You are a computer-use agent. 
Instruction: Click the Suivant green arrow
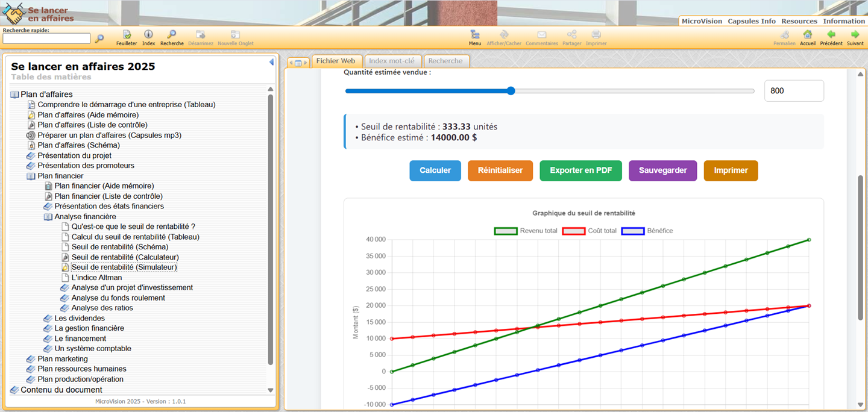click(855, 35)
